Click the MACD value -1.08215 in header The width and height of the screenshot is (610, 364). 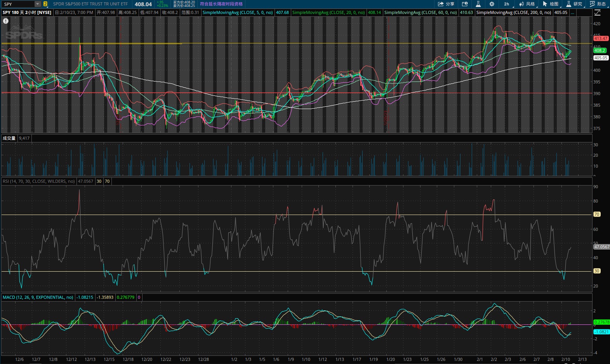click(85, 297)
